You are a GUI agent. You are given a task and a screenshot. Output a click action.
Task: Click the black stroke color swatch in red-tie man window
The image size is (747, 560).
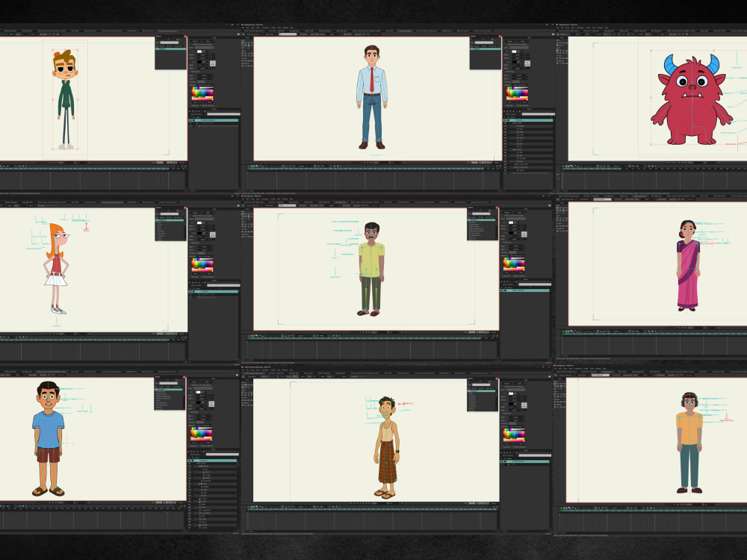(x=514, y=62)
